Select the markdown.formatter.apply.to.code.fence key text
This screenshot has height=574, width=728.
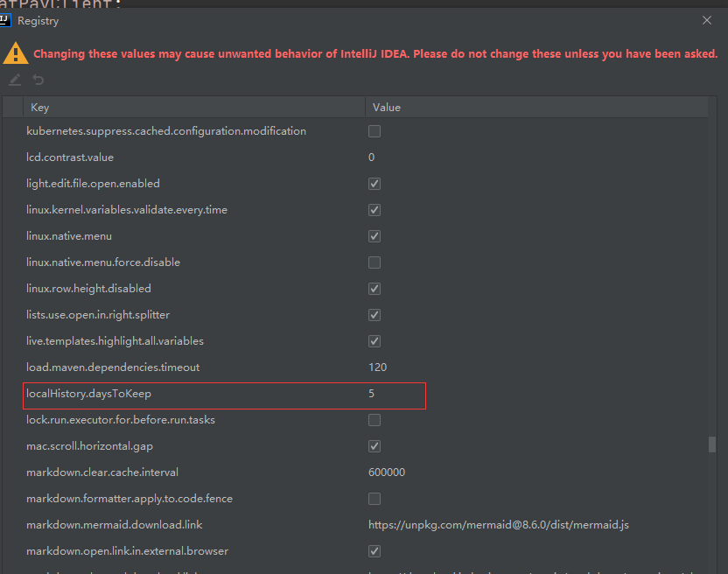coord(129,499)
